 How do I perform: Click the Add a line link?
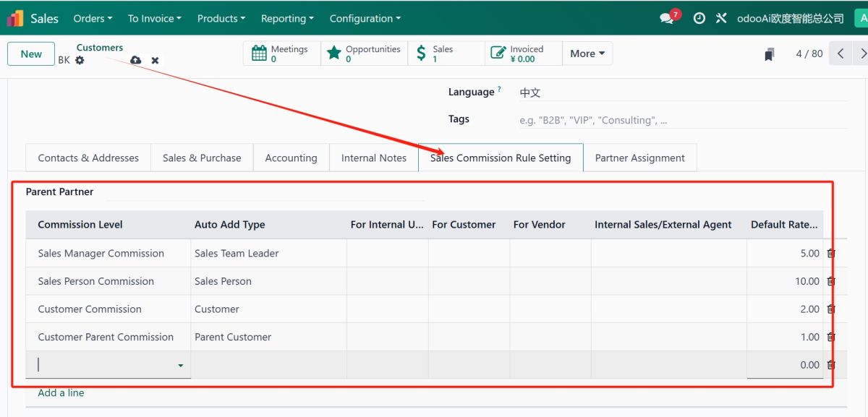tap(61, 392)
